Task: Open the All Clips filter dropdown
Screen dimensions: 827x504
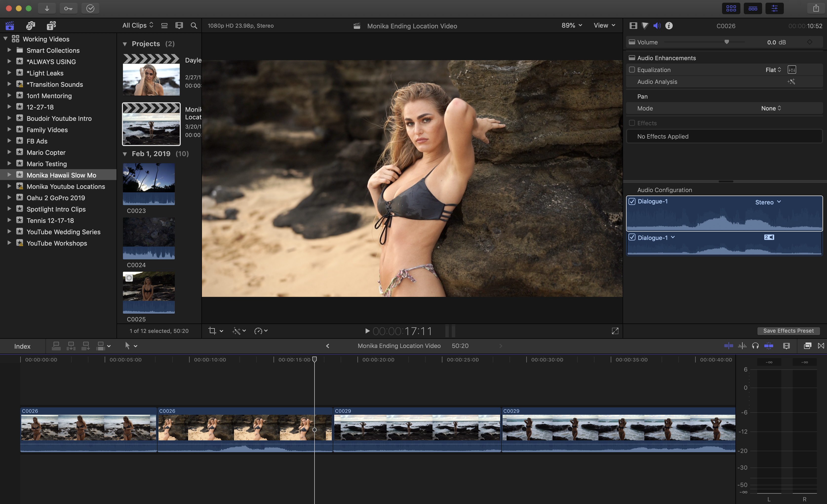Action: tap(138, 25)
